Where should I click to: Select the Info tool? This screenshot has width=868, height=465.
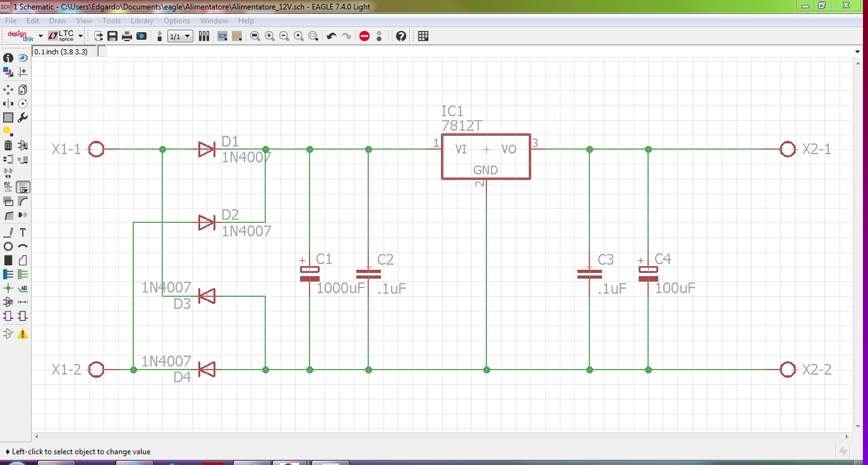(8, 57)
